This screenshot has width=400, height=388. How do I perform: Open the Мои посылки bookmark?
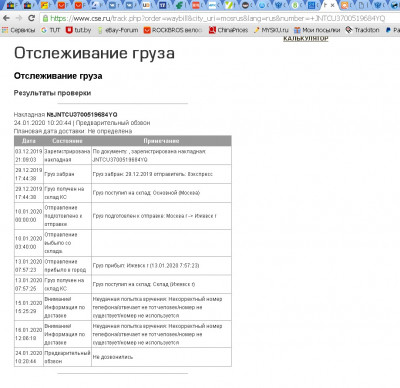pos(317,30)
